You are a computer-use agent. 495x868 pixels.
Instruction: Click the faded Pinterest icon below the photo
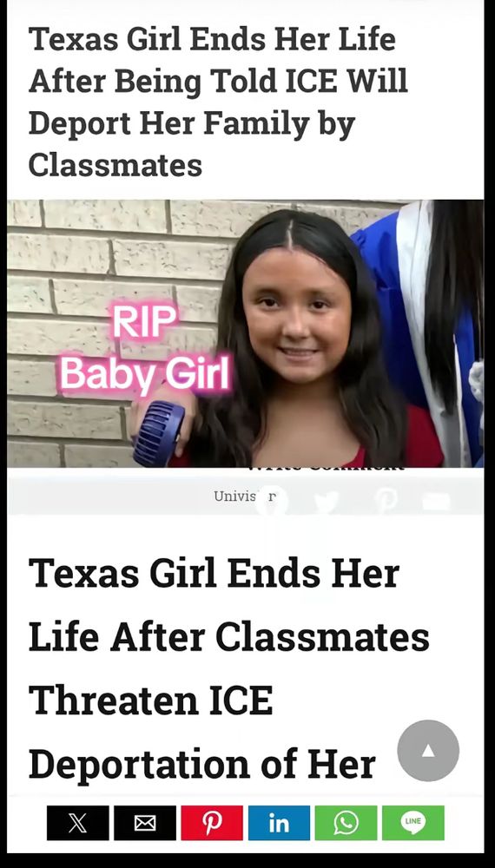click(386, 500)
